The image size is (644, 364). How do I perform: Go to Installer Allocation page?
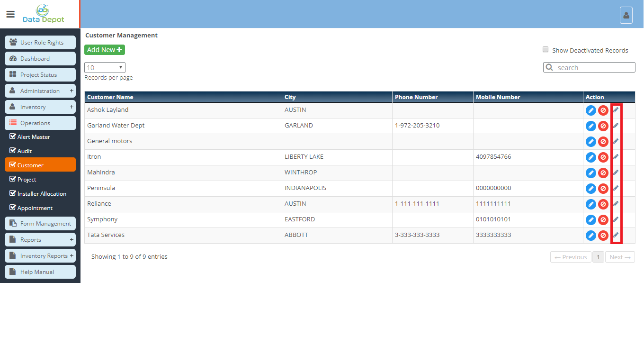pos(42,194)
